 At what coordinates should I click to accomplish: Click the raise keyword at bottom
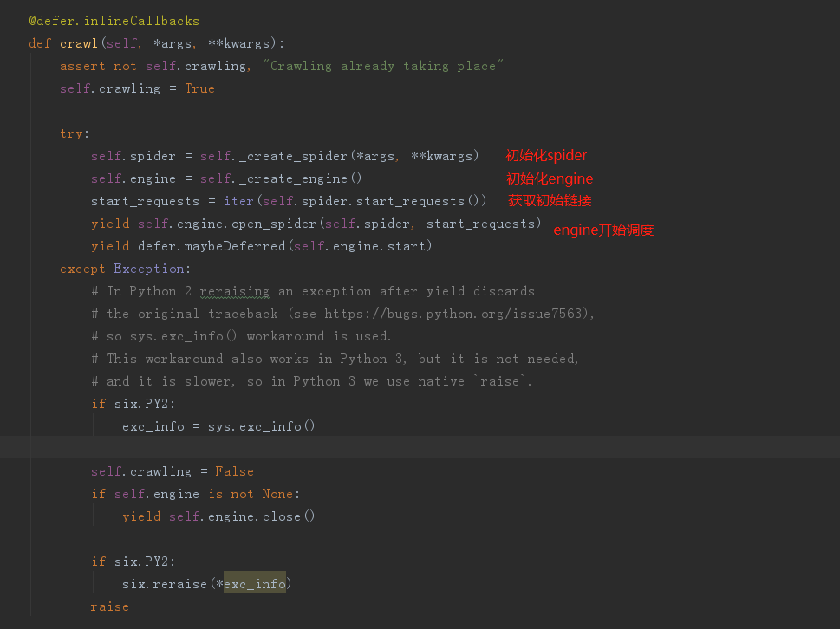tap(109, 606)
